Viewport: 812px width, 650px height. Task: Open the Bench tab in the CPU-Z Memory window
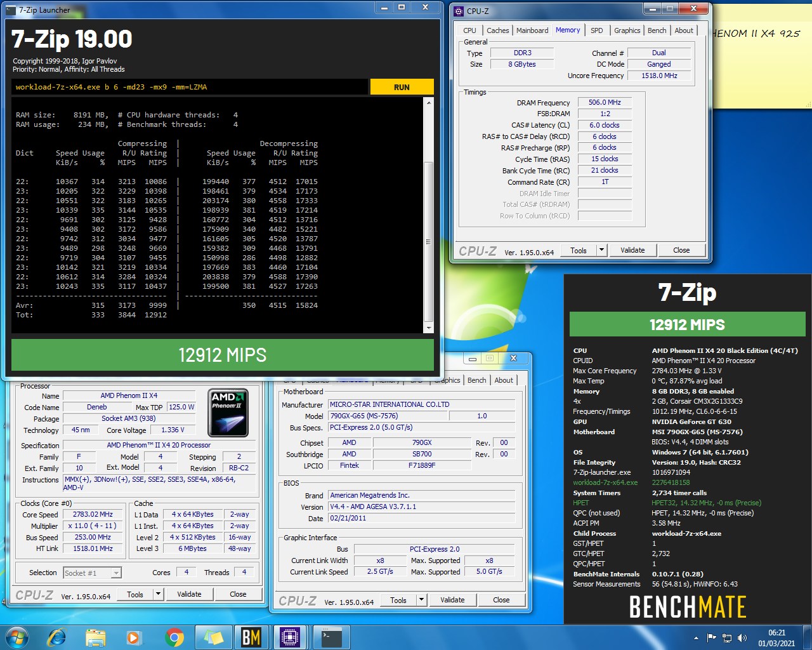pyautogui.click(x=657, y=30)
